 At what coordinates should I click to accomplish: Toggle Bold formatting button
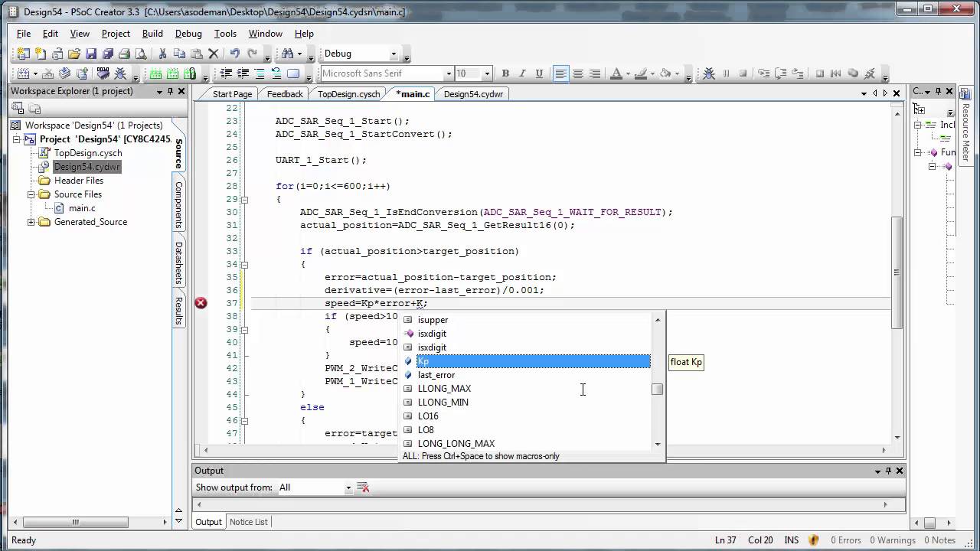(505, 73)
